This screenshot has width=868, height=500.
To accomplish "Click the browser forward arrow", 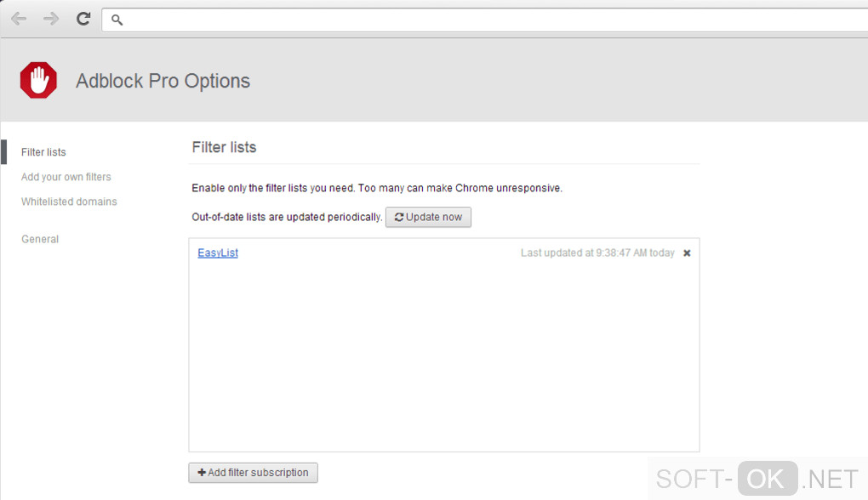I will coord(51,19).
